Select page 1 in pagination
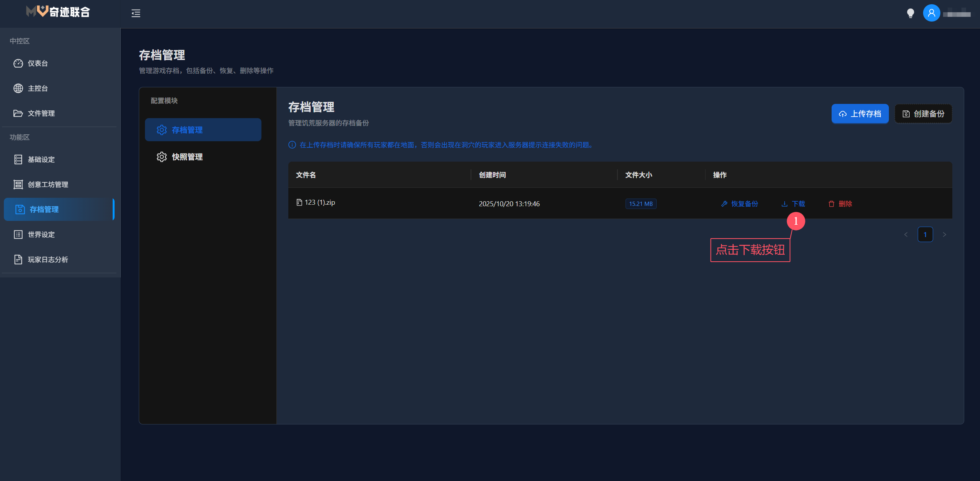 pos(925,234)
